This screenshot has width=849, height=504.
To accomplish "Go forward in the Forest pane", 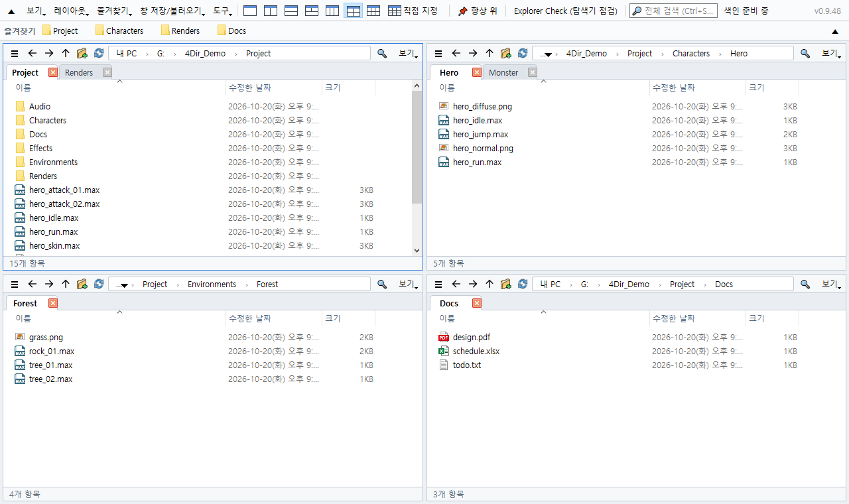I will click(49, 284).
